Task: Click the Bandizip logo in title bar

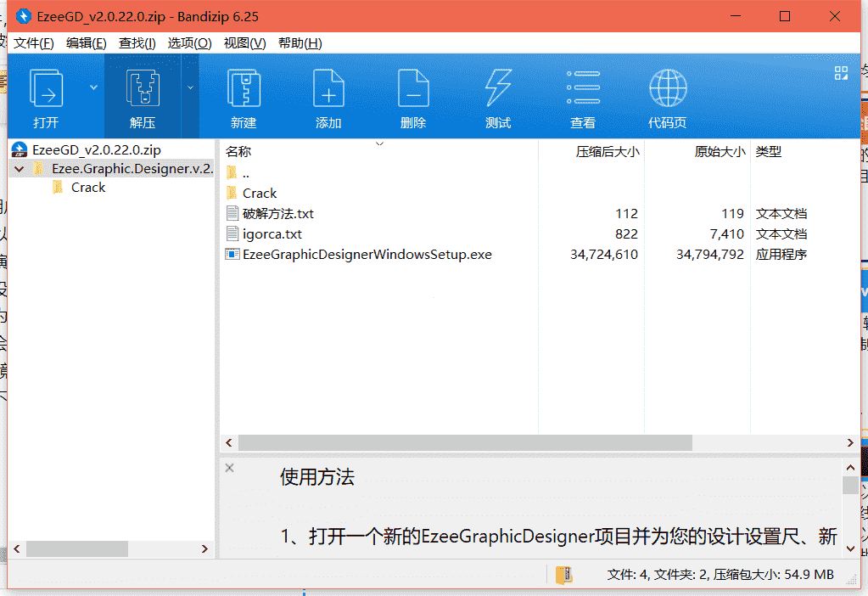Action: 23,17
